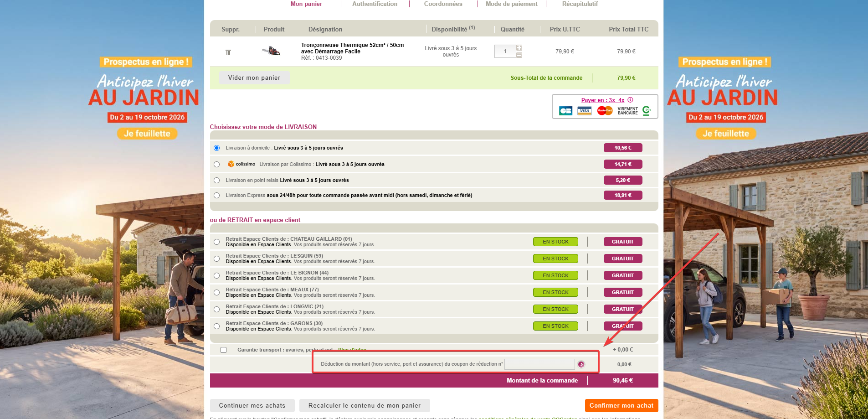
Task: Go to the Récapitulatif step
Action: [580, 4]
